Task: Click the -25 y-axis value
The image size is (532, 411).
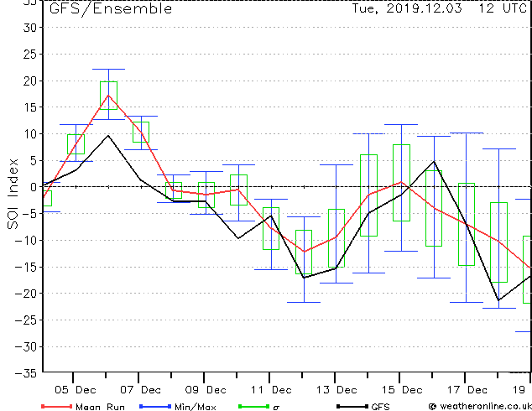Action: (x=26, y=320)
